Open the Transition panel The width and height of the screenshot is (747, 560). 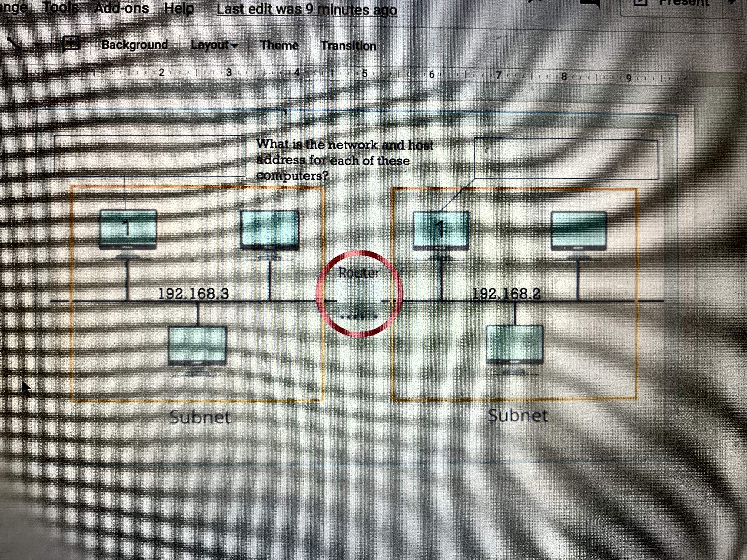point(348,46)
